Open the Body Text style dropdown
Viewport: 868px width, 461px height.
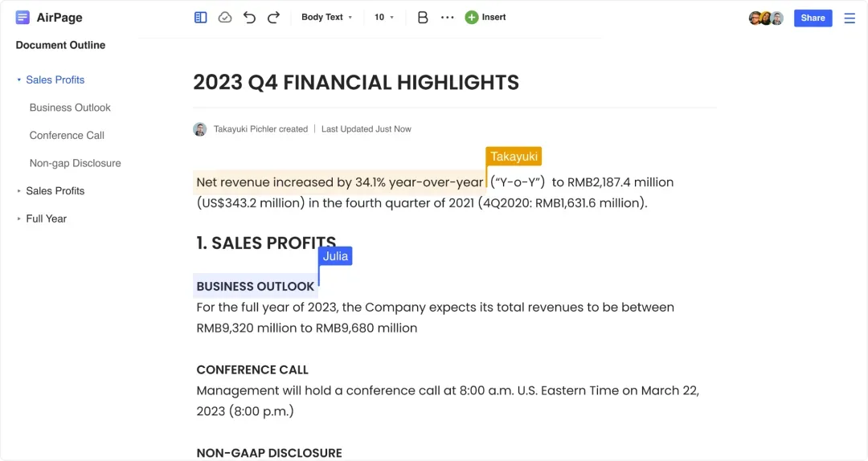[x=326, y=18]
